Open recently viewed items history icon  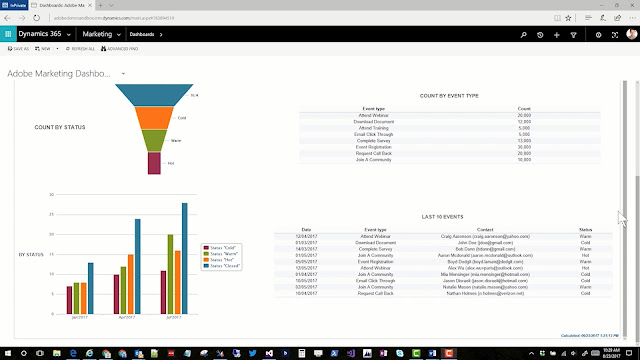pos(540,35)
